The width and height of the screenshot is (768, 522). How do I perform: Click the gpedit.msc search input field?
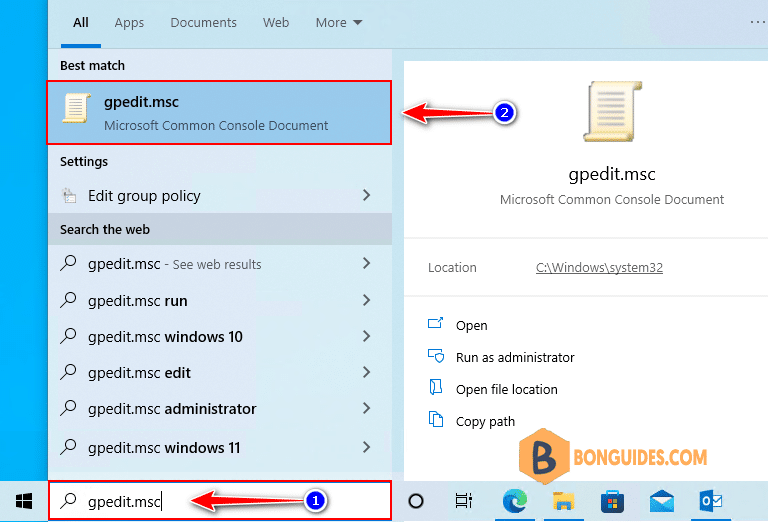click(x=219, y=500)
